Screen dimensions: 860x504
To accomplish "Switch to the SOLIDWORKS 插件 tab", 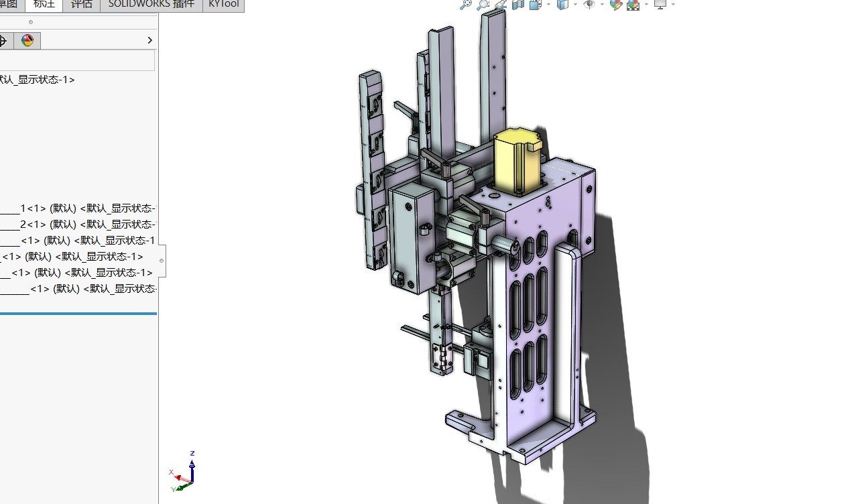I will pyautogui.click(x=151, y=5).
